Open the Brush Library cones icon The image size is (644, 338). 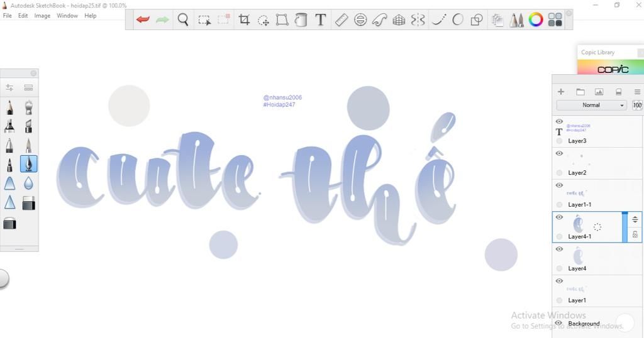[516, 19]
